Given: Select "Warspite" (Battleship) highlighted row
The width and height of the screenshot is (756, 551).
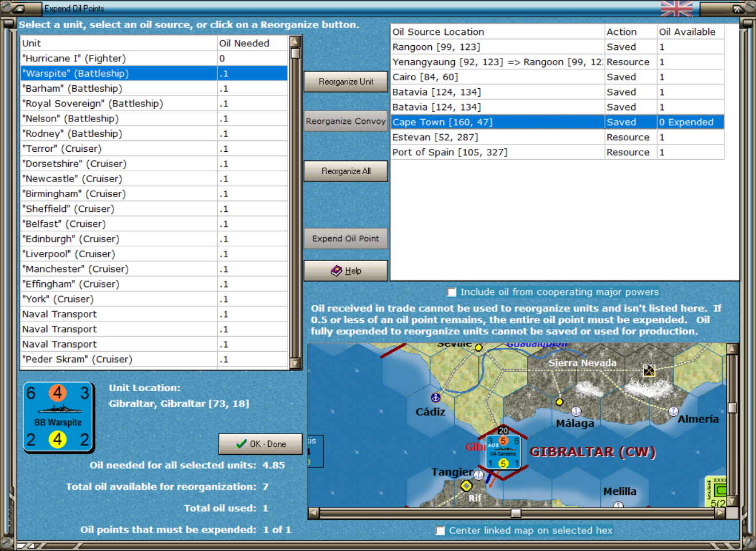Looking at the screenshot, I should pyautogui.click(x=154, y=73).
